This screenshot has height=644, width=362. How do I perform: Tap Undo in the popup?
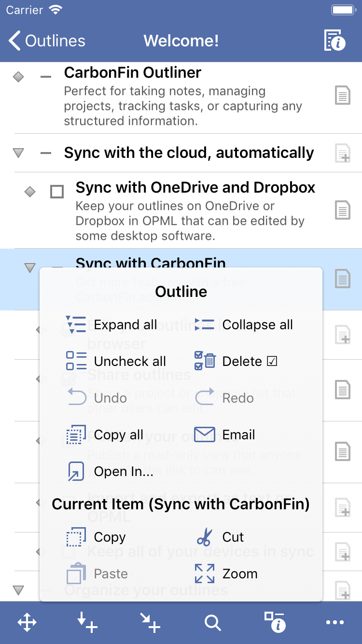(x=97, y=398)
